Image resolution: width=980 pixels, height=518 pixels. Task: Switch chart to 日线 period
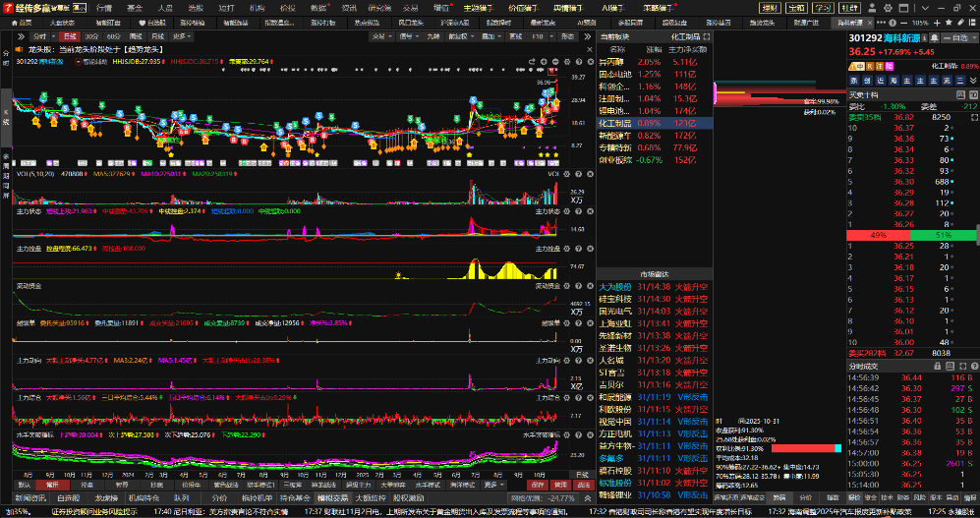click(69, 36)
